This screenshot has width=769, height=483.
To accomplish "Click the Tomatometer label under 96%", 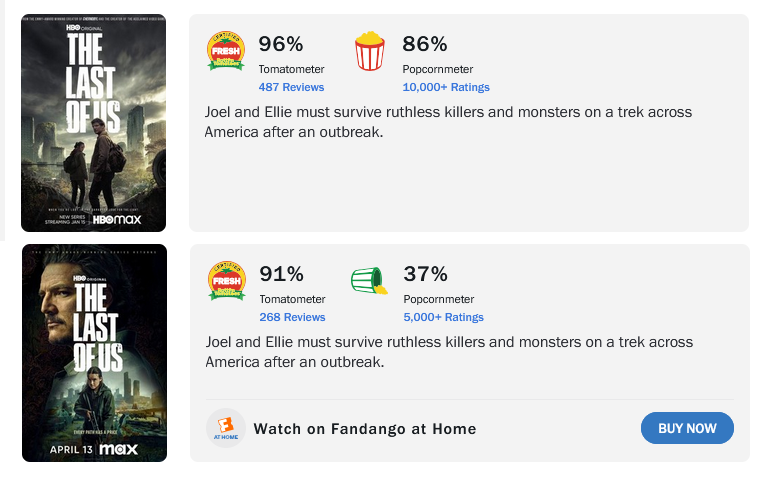I will pos(291,69).
